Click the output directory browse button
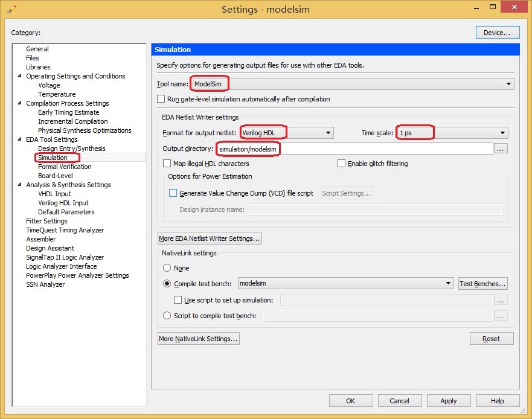This screenshot has width=532, height=419. coord(501,149)
